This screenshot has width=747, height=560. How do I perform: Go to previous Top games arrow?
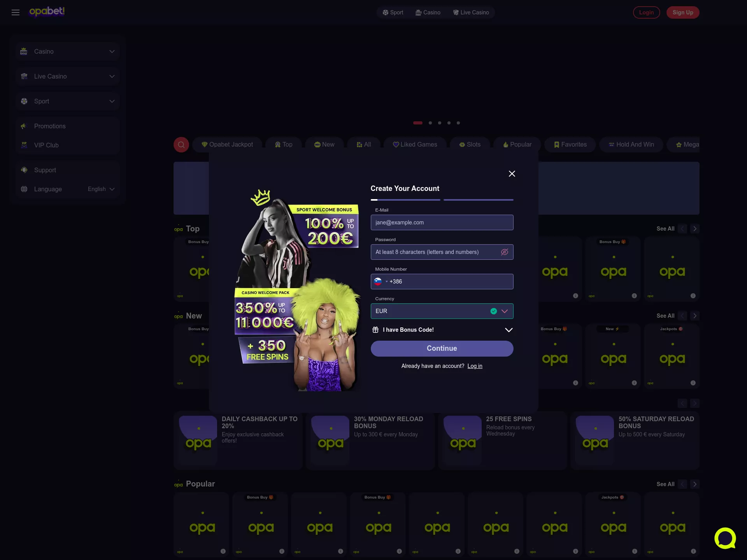682,229
